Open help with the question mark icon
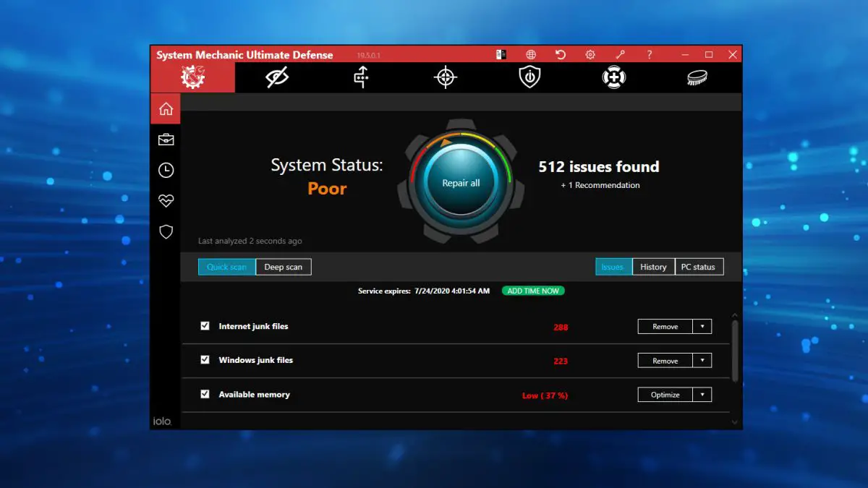 (x=650, y=54)
